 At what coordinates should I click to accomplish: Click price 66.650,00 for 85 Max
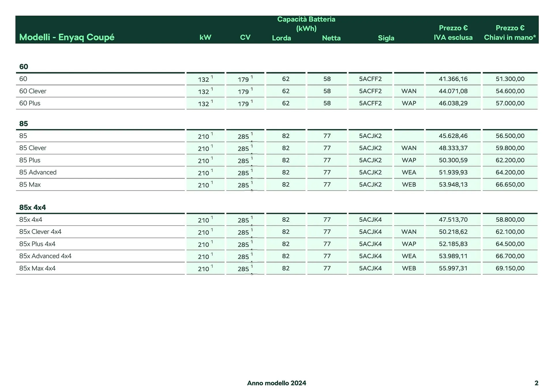coord(510,184)
